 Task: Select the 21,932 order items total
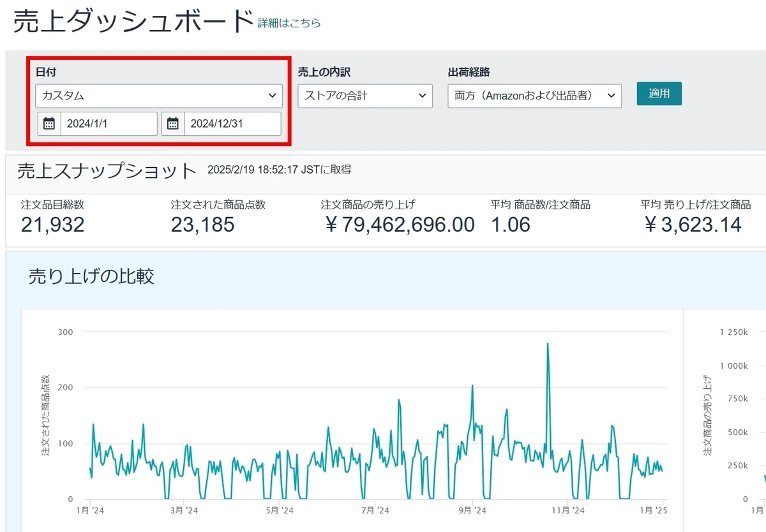pos(52,225)
